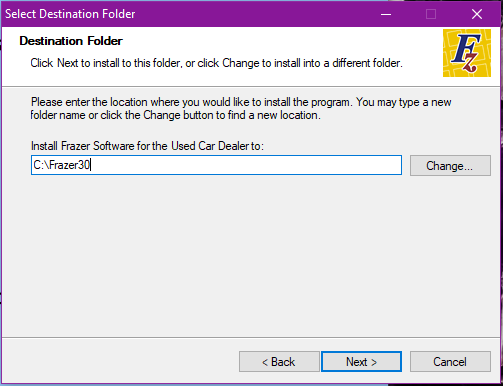The image size is (503, 386).
Task: Open folder browser via Change... button
Action: pos(450,165)
